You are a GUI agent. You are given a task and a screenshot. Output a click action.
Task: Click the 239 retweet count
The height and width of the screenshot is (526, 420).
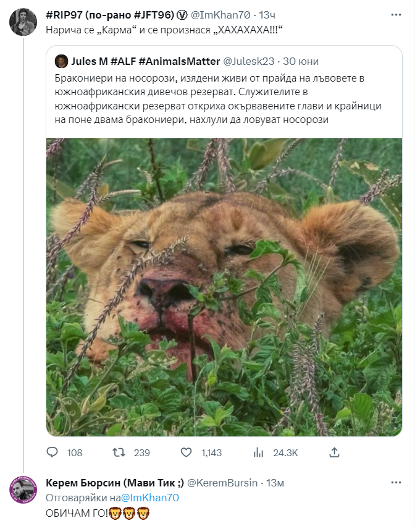pyautogui.click(x=142, y=452)
